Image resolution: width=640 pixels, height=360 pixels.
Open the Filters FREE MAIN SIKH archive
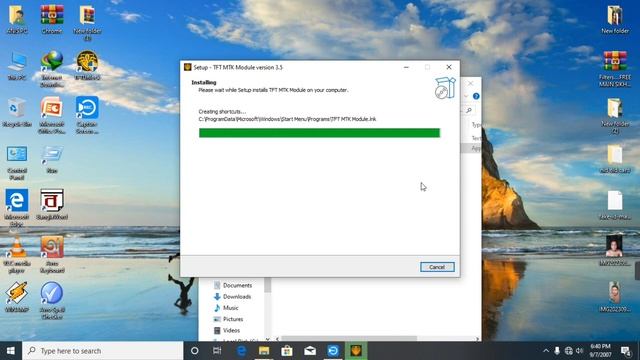tap(615, 69)
